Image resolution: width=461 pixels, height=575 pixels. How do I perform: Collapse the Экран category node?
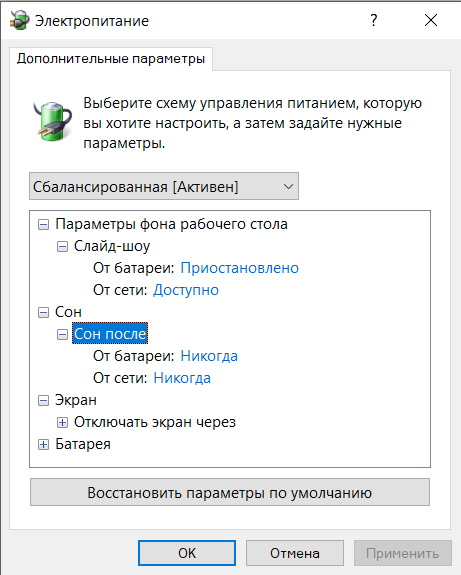[x=43, y=400]
